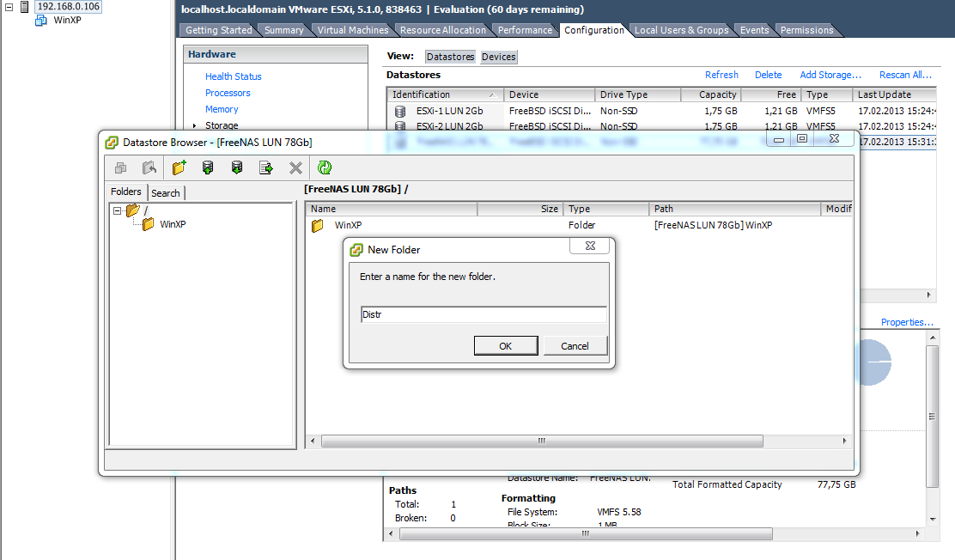Open Health Status in Hardware panel
This screenshot has height=560, width=955.
(x=234, y=76)
